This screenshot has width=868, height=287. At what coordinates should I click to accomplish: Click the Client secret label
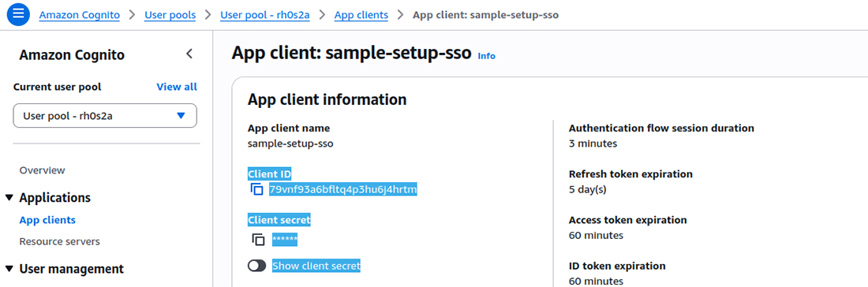click(x=279, y=220)
